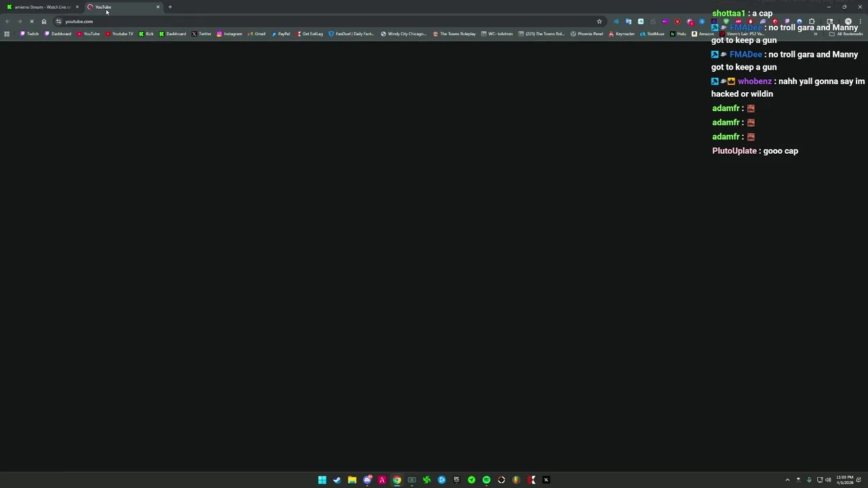Open the Get ExitLag bookmark
The height and width of the screenshot is (488, 868).
pyautogui.click(x=310, y=34)
